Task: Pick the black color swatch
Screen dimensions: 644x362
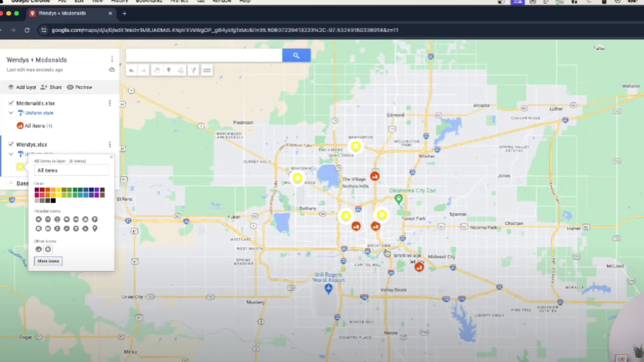Action: coord(53,200)
